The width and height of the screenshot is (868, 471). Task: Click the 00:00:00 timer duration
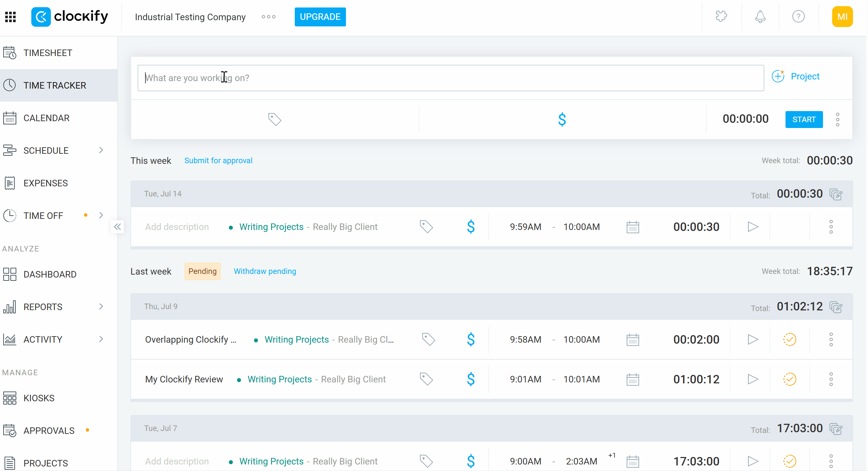click(x=746, y=119)
